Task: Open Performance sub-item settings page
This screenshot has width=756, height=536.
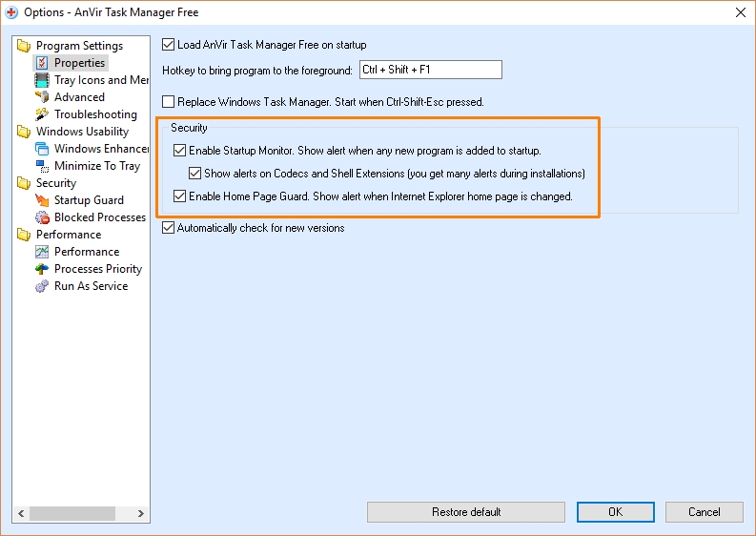Action: pos(87,252)
